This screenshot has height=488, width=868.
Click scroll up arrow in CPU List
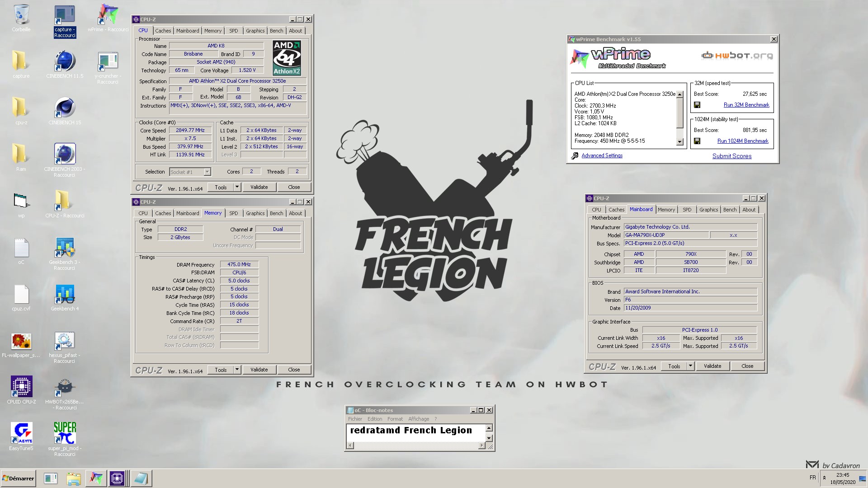(679, 94)
